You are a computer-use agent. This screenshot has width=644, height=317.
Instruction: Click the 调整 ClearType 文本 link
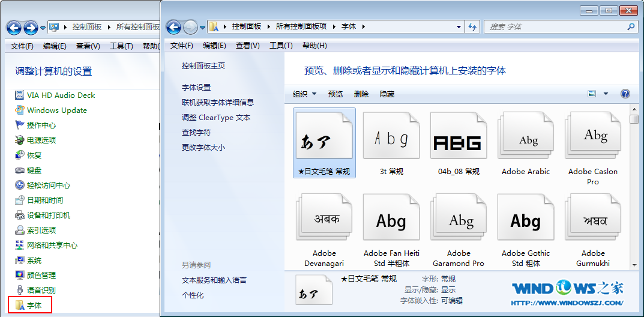(x=216, y=118)
